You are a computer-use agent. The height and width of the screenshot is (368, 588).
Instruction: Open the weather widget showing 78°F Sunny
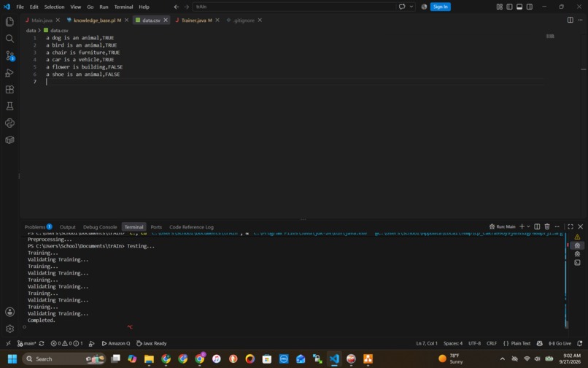[x=451, y=359]
